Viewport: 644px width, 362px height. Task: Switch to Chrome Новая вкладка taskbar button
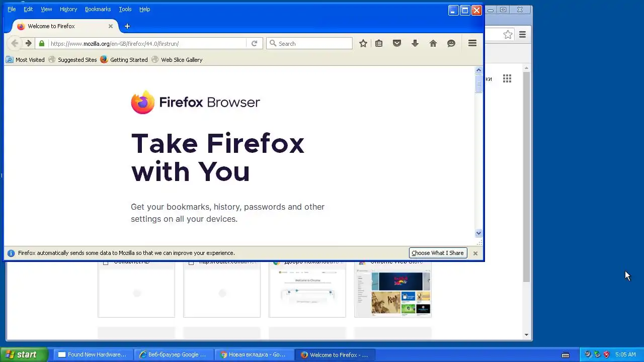pyautogui.click(x=254, y=354)
